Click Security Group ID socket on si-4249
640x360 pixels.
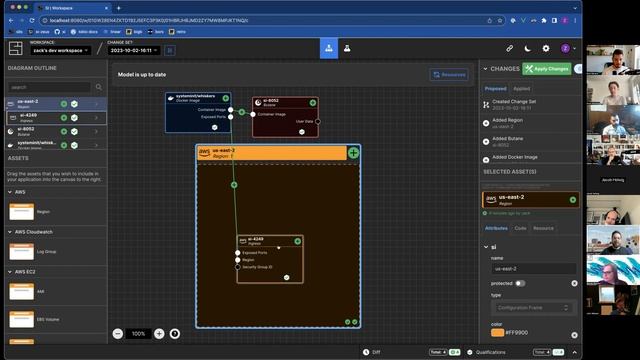pos(238,267)
